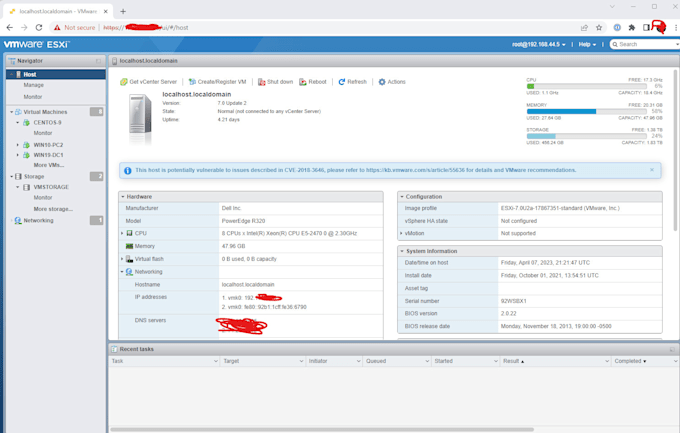The width and height of the screenshot is (680, 433).
Task: Open browser Extensions puzzle icon
Action: pos(632,28)
